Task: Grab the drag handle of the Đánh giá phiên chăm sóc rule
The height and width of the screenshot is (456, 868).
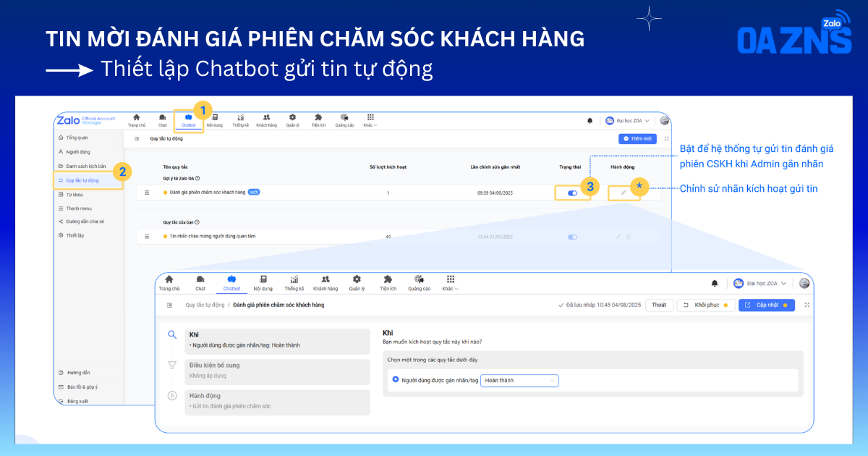Action: click(x=147, y=193)
